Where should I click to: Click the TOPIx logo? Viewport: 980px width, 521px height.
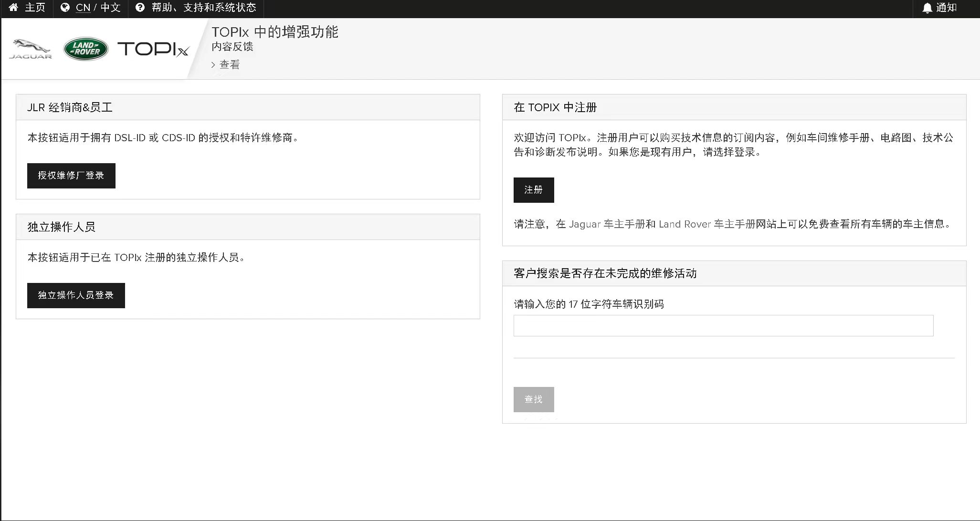point(153,49)
